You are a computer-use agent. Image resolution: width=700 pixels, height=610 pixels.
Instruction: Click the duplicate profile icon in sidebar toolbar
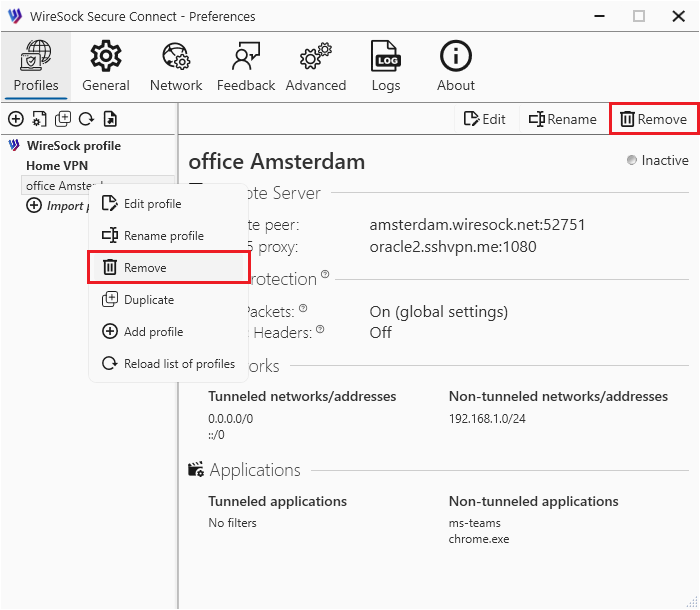click(x=62, y=119)
